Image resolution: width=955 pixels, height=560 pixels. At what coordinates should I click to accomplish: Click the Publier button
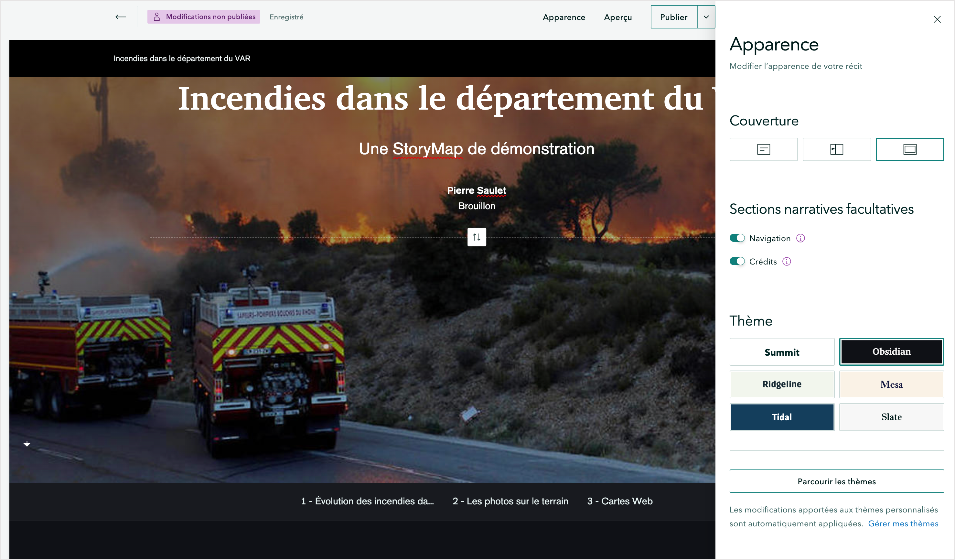tap(673, 17)
